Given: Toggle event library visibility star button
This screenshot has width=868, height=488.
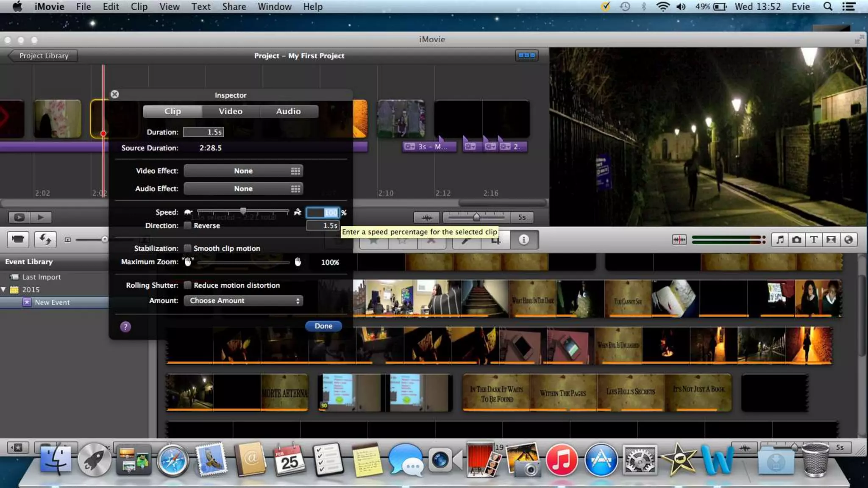Looking at the screenshot, I should [18, 447].
